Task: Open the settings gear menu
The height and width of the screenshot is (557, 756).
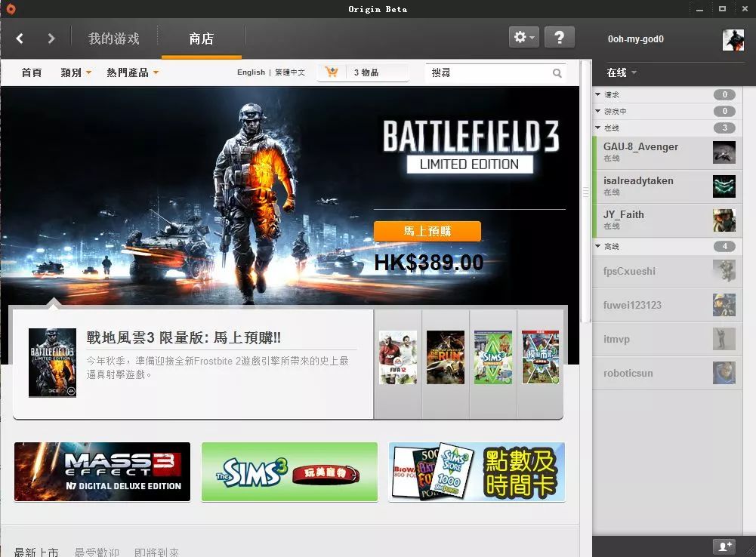Action: (x=523, y=36)
